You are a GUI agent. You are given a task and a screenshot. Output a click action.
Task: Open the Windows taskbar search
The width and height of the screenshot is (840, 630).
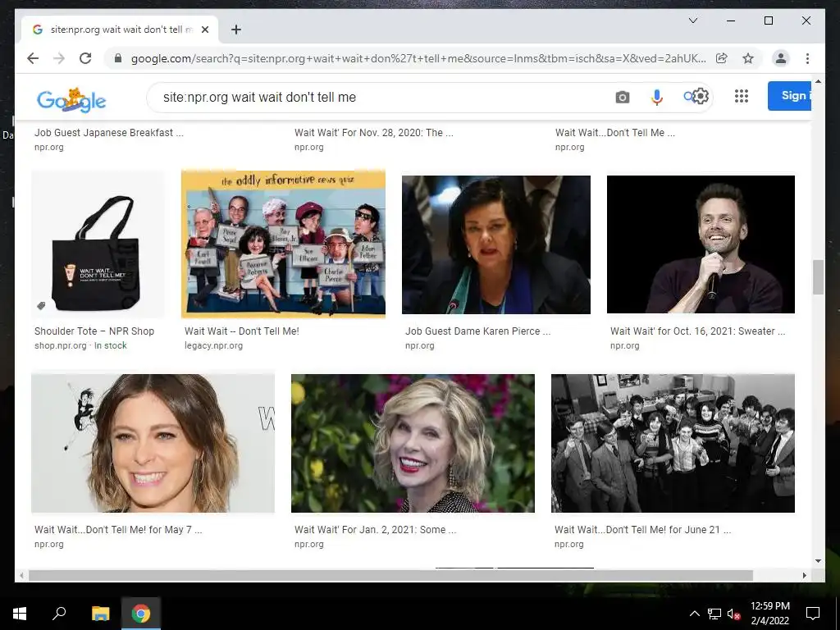[59, 613]
